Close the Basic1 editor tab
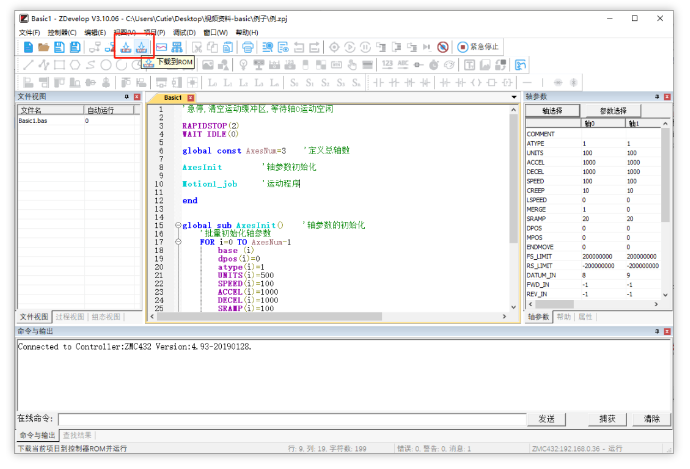This screenshot has width=690, height=469. (191, 98)
